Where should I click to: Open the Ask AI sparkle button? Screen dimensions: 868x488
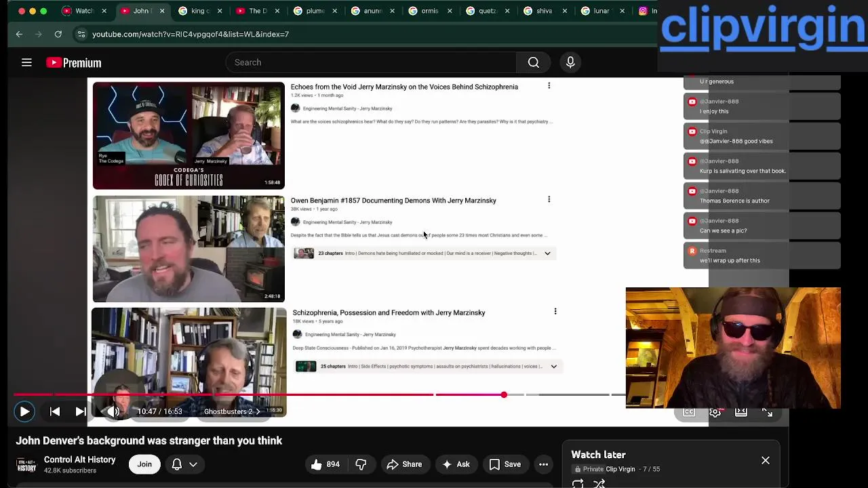(x=456, y=464)
